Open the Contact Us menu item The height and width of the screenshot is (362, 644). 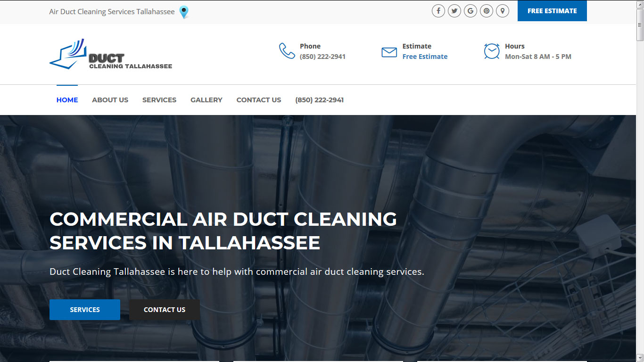tap(259, 100)
